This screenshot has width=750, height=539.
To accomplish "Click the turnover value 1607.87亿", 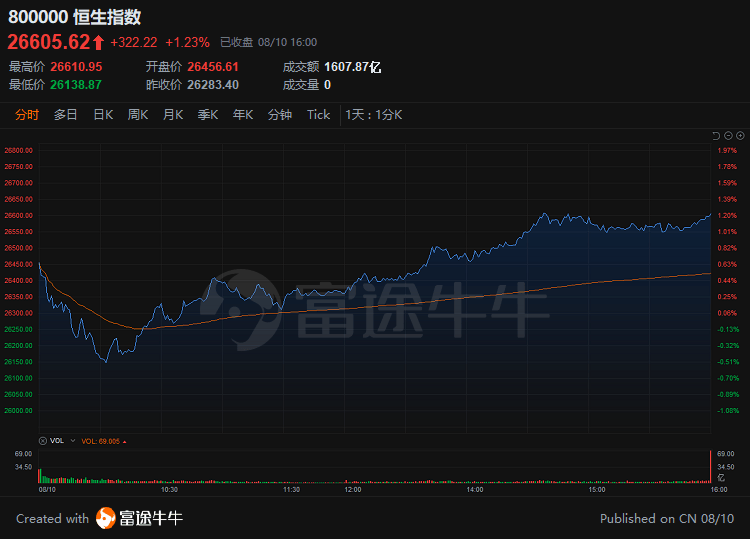I will [x=353, y=67].
